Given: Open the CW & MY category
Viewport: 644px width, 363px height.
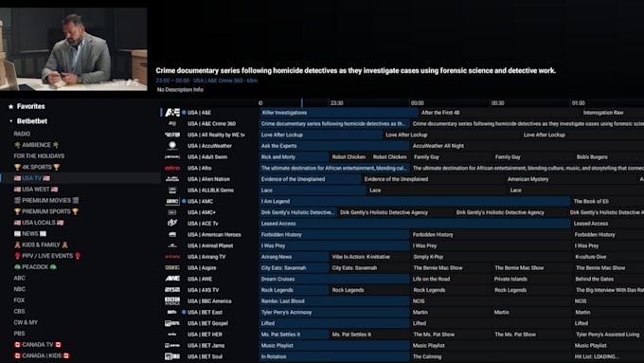Looking at the screenshot, I should 26,322.
